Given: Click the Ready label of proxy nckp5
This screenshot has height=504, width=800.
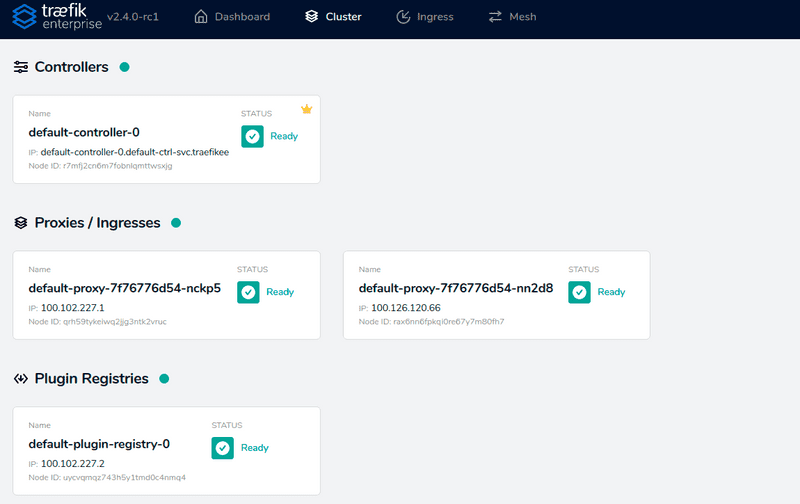Looking at the screenshot, I should point(280,292).
